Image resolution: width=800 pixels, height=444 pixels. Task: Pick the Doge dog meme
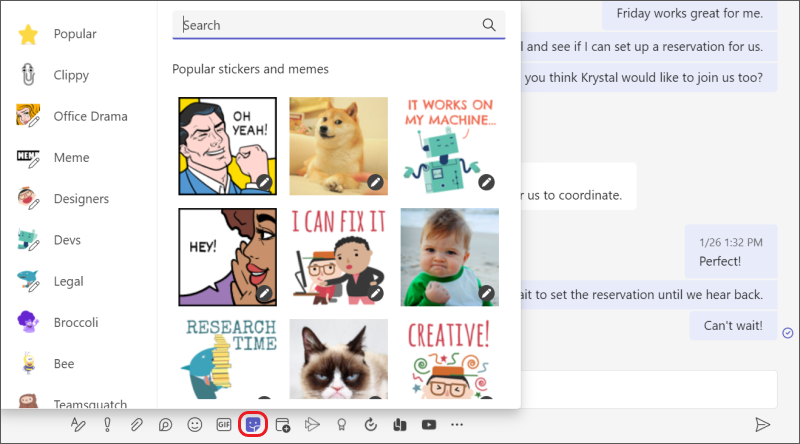point(339,146)
